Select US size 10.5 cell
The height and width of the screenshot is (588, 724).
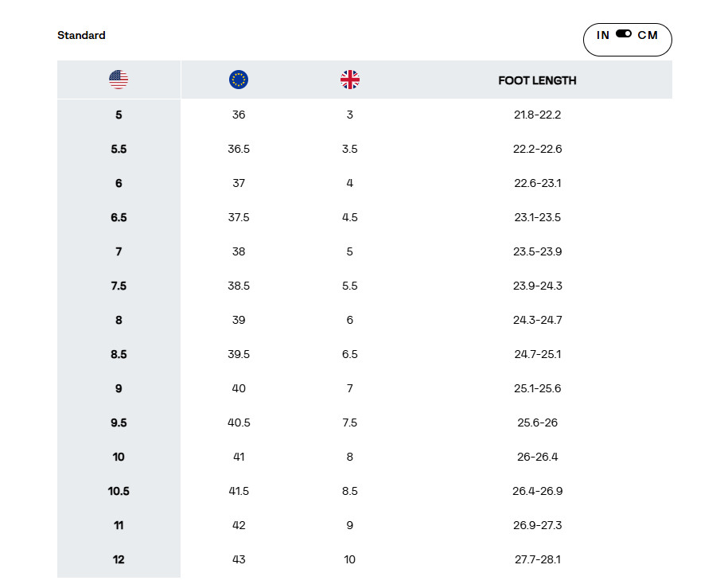(x=119, y=491)
